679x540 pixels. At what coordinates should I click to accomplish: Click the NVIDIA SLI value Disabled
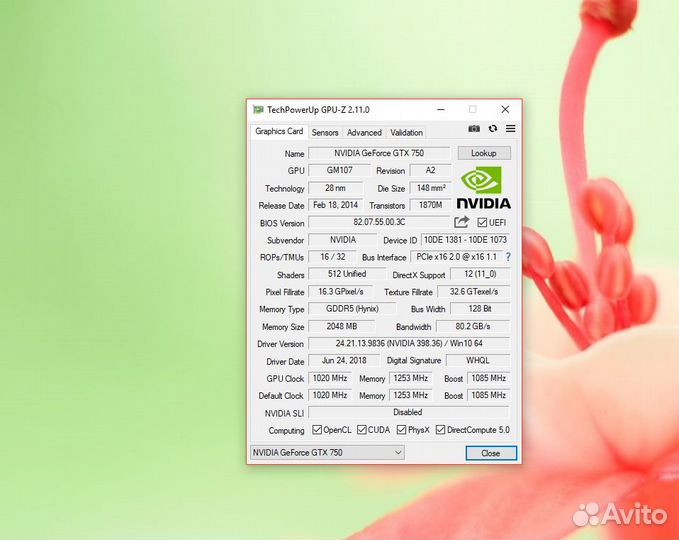click(408, 412)
